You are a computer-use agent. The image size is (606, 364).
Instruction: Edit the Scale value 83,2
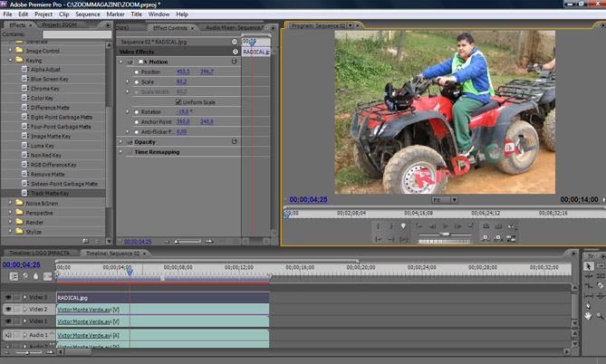182,81
